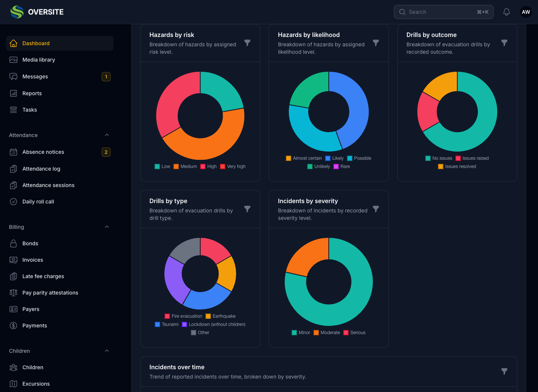Viewport: 538px width, 392px height.
Task: Click the Tasks list icon
Action: point(13,110)
